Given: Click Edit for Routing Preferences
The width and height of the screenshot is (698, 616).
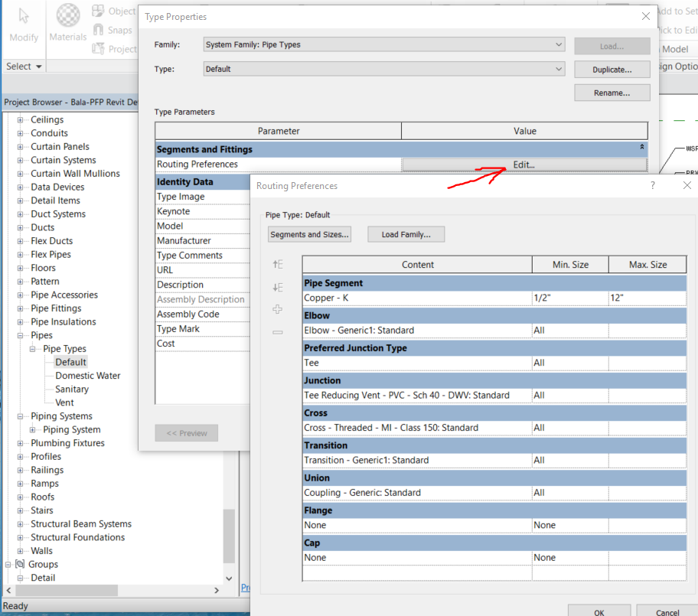Looking at the screenshot, I should (524, 165).
